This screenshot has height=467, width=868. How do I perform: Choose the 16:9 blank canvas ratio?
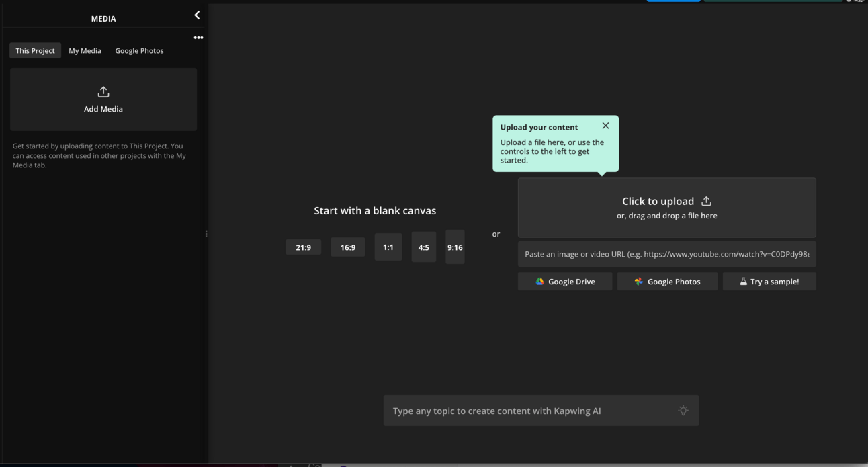tap(347, 247)
